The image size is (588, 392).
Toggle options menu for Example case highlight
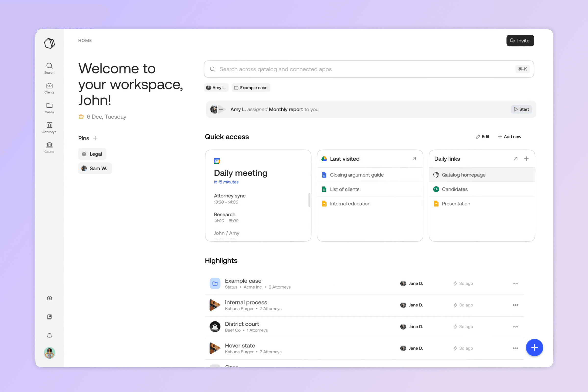pos(515,283)
